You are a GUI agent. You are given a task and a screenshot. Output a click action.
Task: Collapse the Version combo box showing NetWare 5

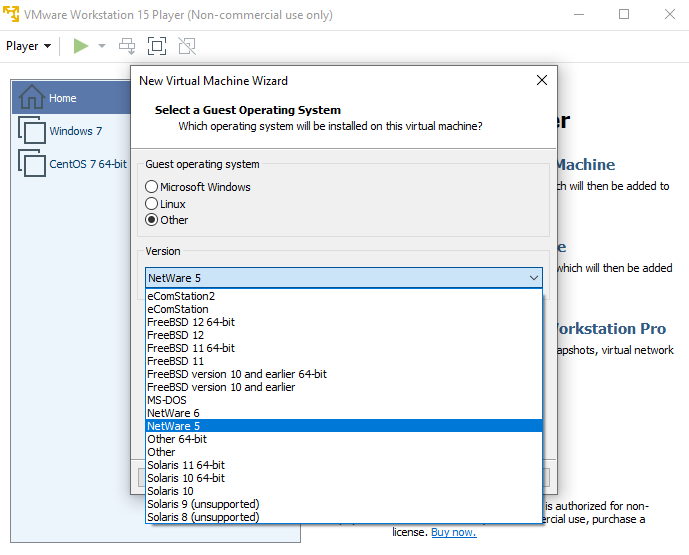[344, 278]
